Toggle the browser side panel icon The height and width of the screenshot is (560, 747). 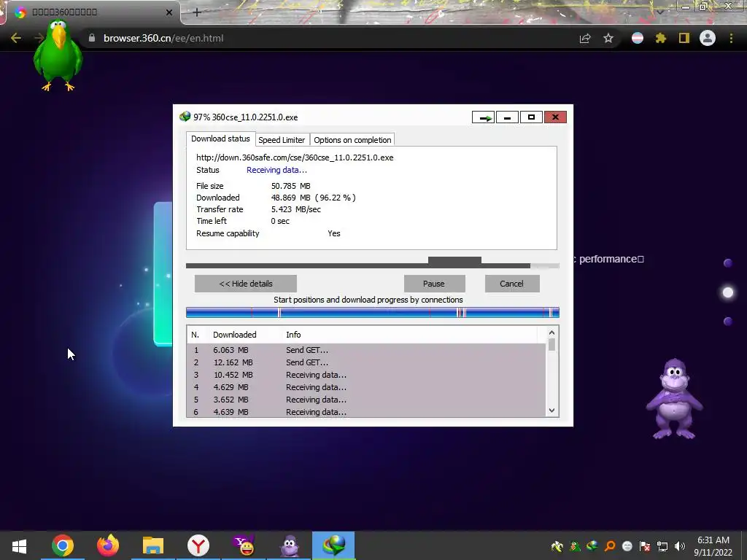click(684, 38)
